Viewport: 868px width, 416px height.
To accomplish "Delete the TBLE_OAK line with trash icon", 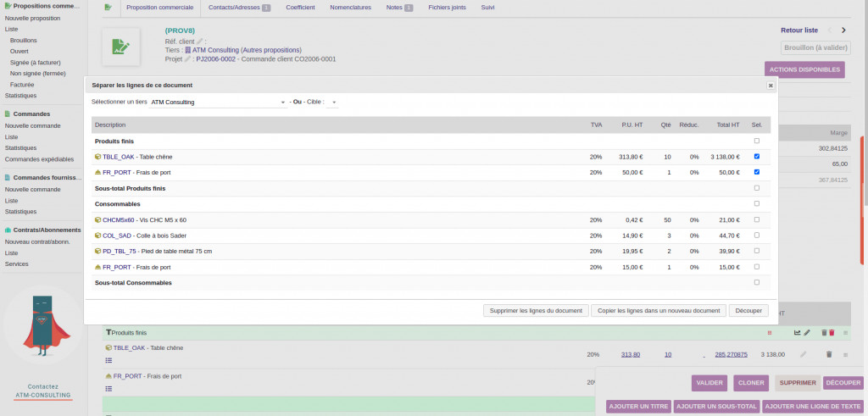I will pyautogui.click(x=829, y=354).
